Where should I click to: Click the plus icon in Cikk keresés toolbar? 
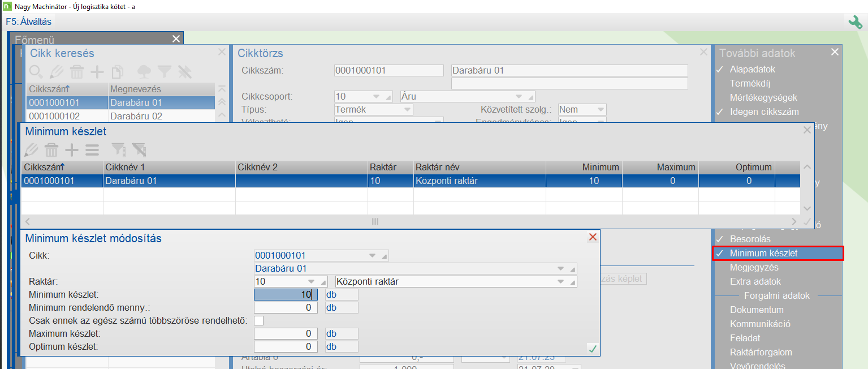coord(97,72)
